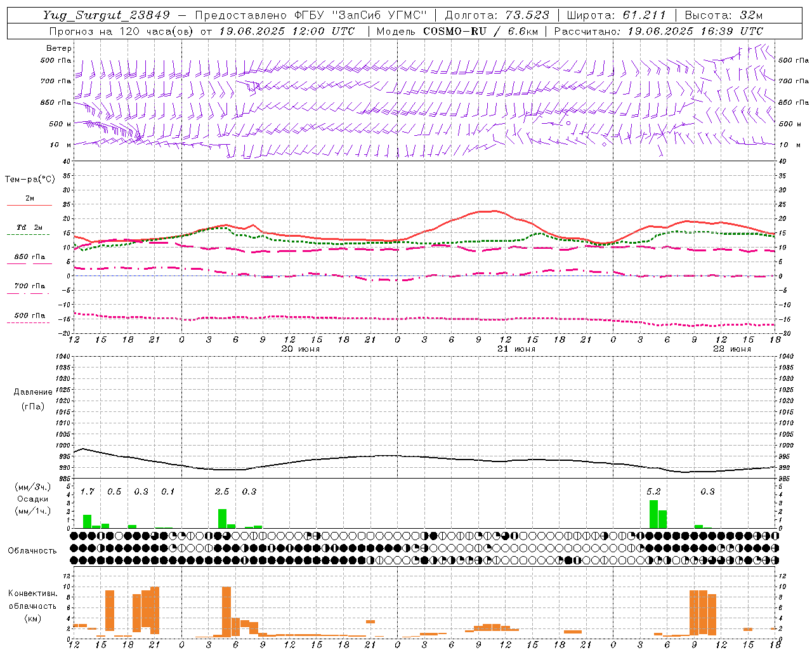Click the (мм/1ч.) precipitation unit label
Image resolution: width=812 pixels, height=650 pixels.
tap(32, 511)
